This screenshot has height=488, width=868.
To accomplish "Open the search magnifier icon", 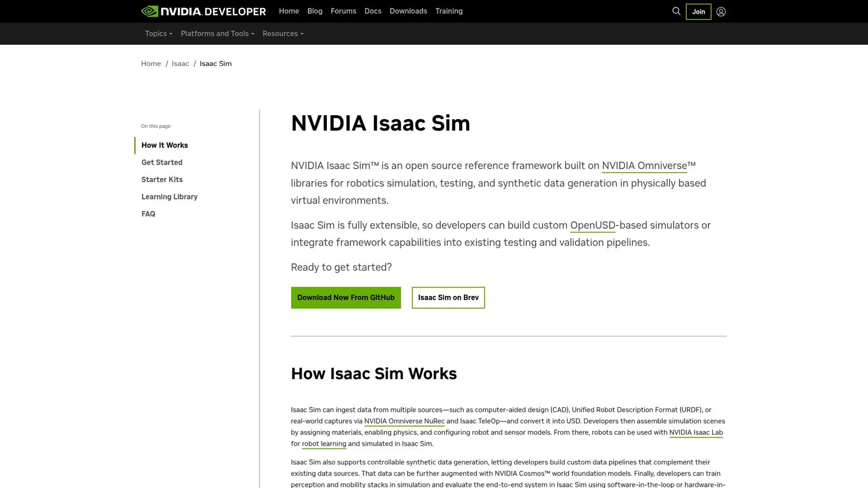I will pos(676,11).
